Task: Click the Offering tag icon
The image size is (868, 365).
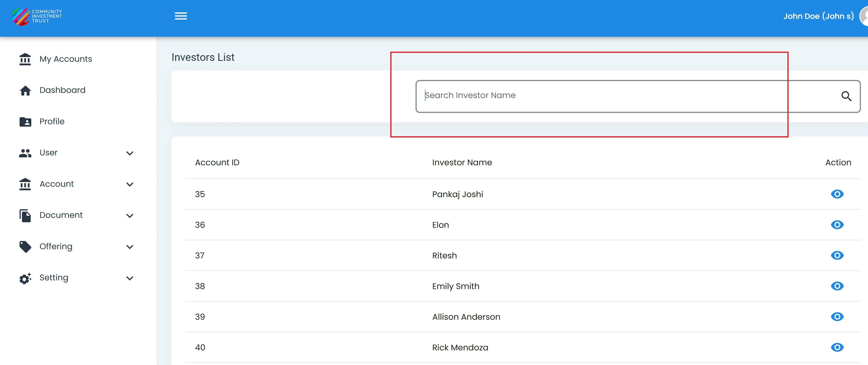Action: [x=25, y=247]
